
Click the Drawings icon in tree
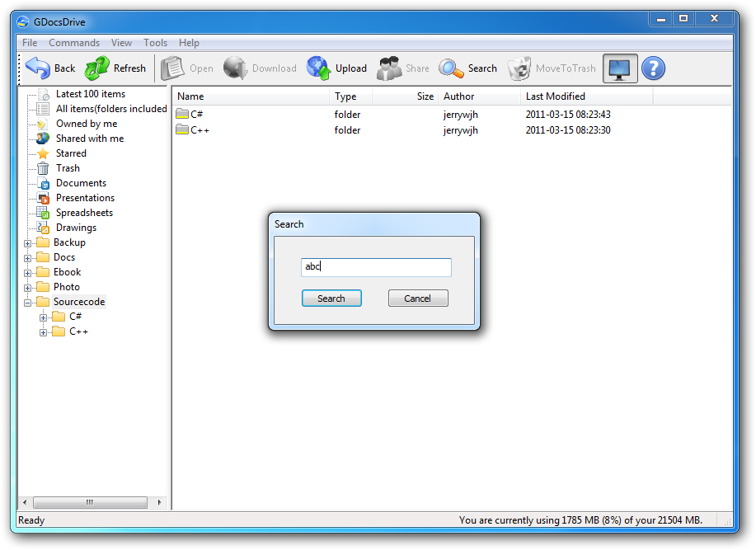(43, 228)
